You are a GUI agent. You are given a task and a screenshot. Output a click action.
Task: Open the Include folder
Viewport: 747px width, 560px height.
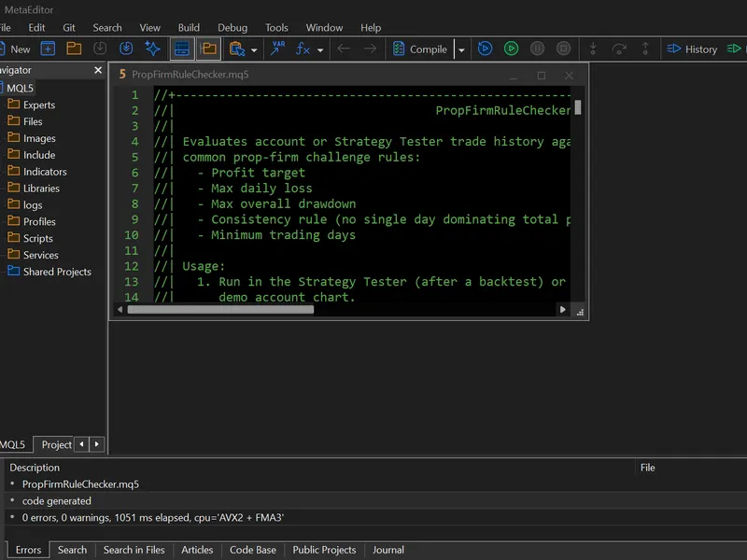coord(39,155)
